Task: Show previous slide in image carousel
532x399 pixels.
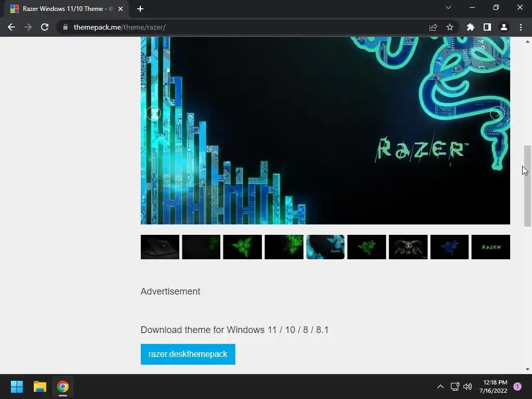Action: click(x=153, y=113)
